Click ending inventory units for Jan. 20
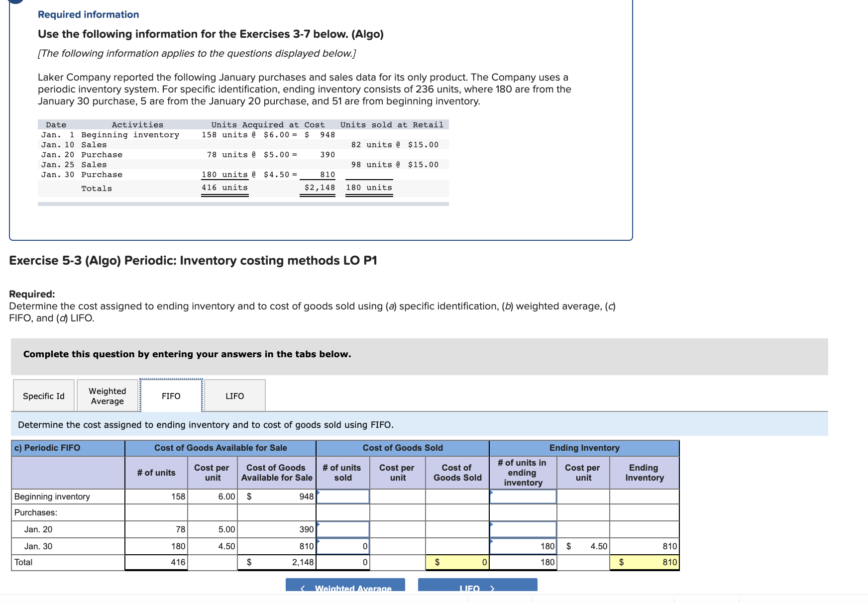The height and width of the screenshot is (603, 868). 523,529
